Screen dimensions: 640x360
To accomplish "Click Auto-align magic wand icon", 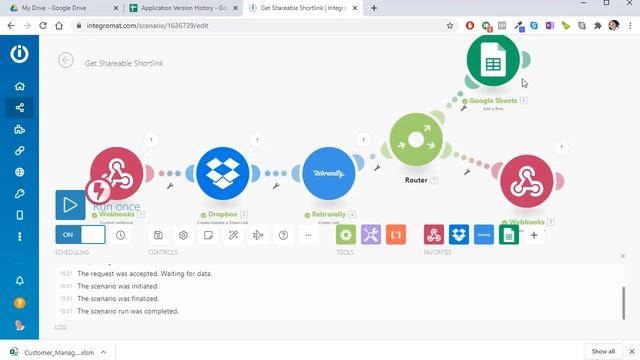I will [x=233, y=235].
